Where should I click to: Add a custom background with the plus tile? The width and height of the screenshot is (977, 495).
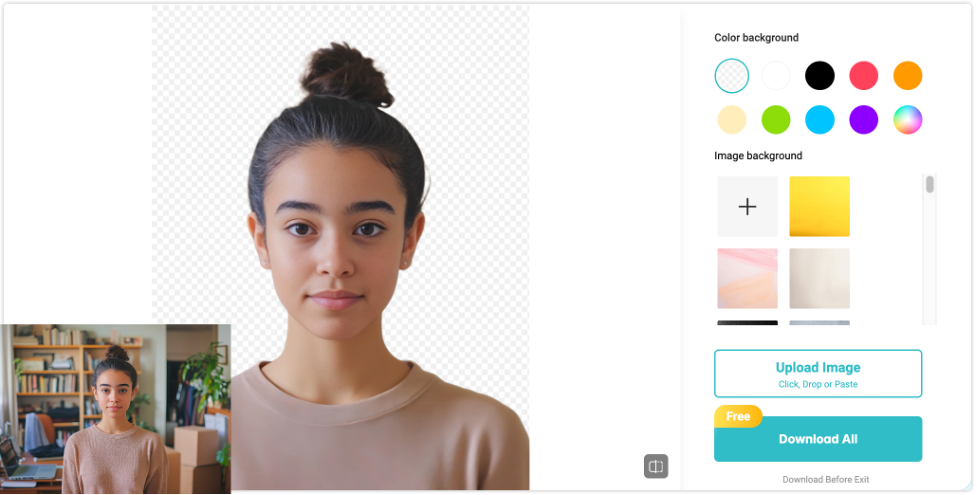pyautogui.click(x=747, y=206)
